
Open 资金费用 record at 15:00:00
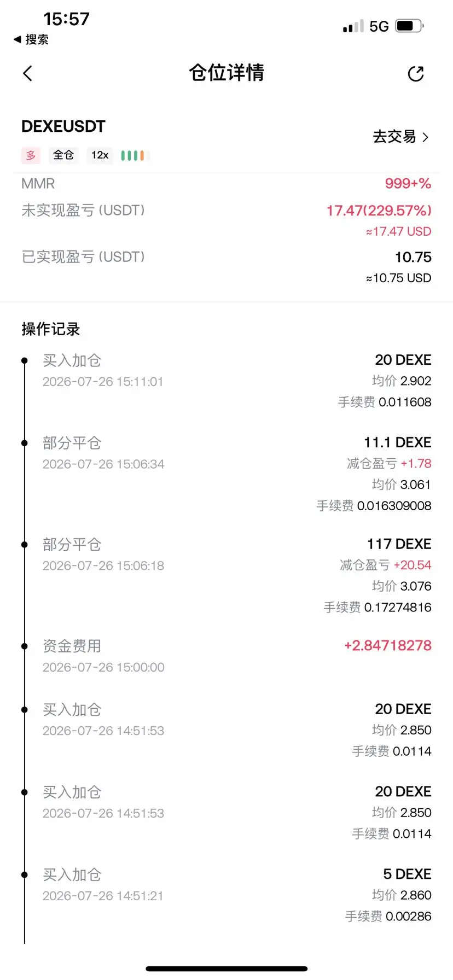click(x=226, y=656)
